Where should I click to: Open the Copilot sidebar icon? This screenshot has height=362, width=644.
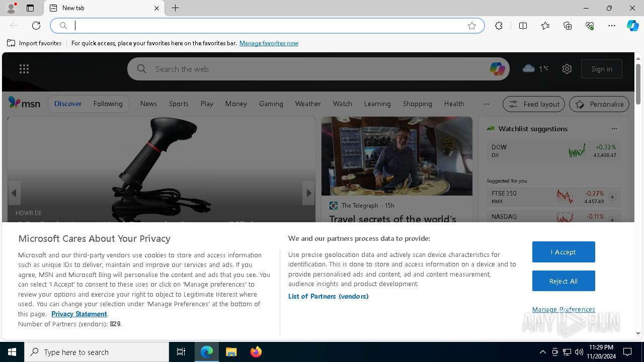[632, 26]
